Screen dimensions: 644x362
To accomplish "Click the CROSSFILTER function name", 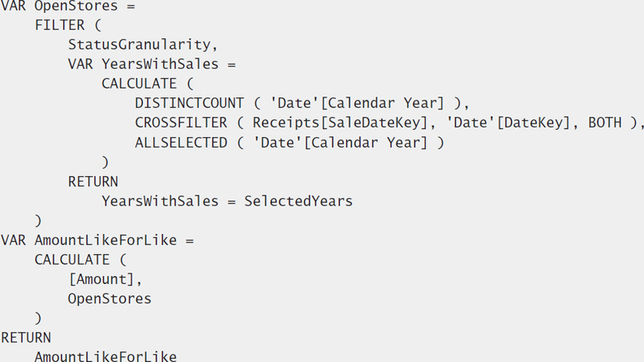I will point(181,123).
